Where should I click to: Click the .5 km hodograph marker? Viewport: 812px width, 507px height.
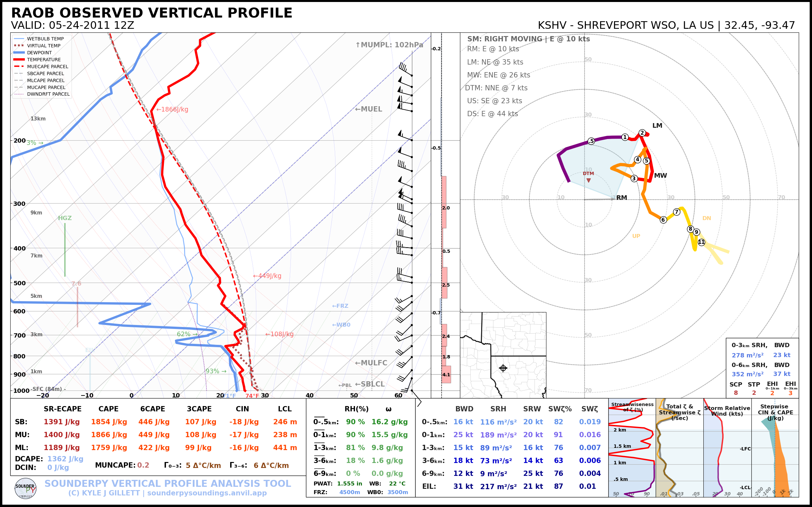[x=591, y=141]
